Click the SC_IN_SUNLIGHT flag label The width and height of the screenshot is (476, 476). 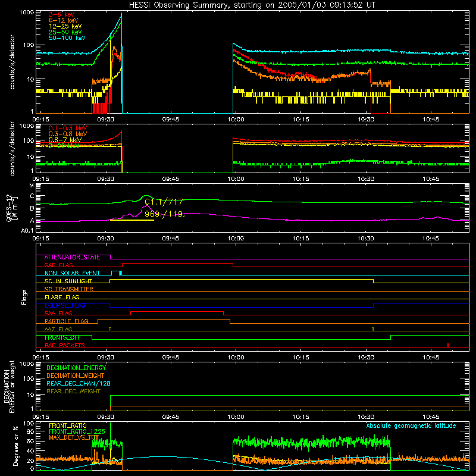click(x=68, y=281)
